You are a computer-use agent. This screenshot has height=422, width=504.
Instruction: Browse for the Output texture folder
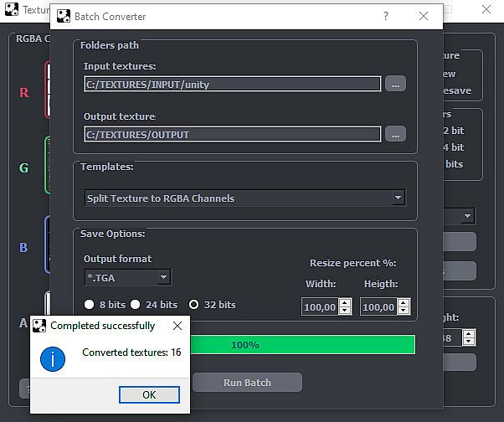tap(395, 134)
